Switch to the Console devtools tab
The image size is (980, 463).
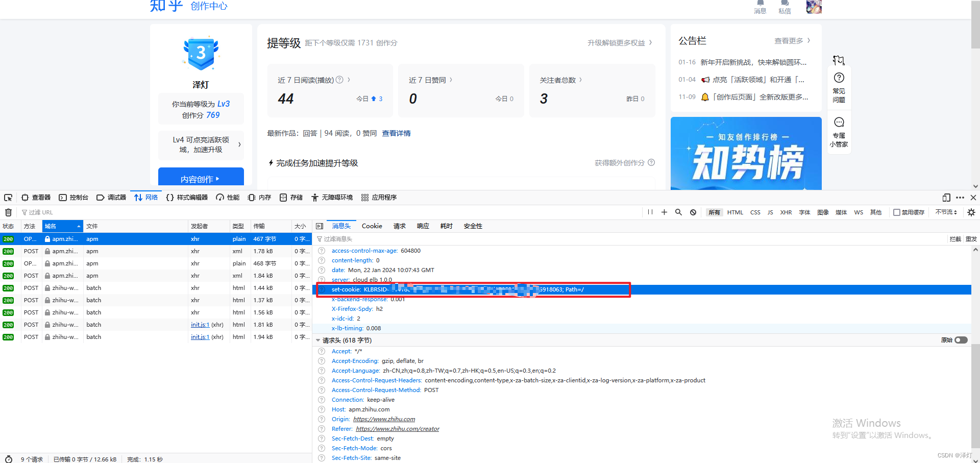73,198
